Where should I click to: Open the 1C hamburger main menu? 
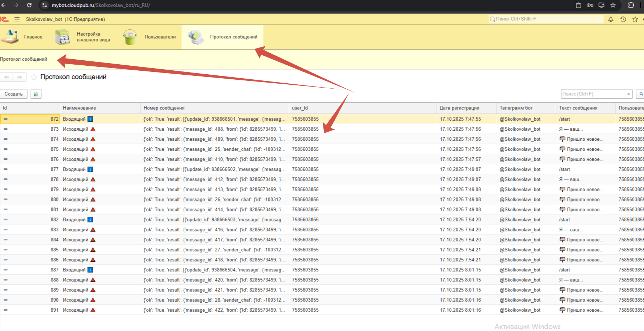click(17, 19)
